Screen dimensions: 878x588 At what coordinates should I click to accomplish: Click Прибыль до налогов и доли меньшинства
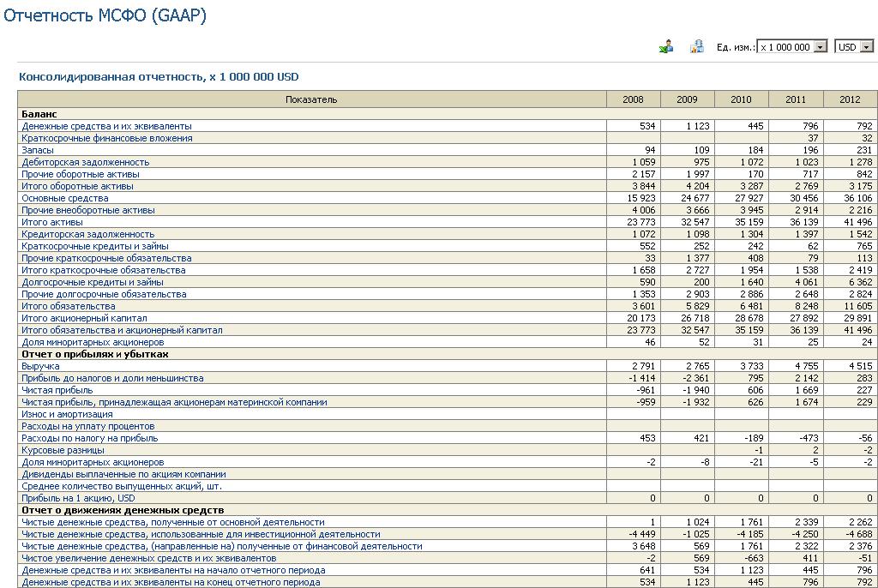click(x=112, y=379)
